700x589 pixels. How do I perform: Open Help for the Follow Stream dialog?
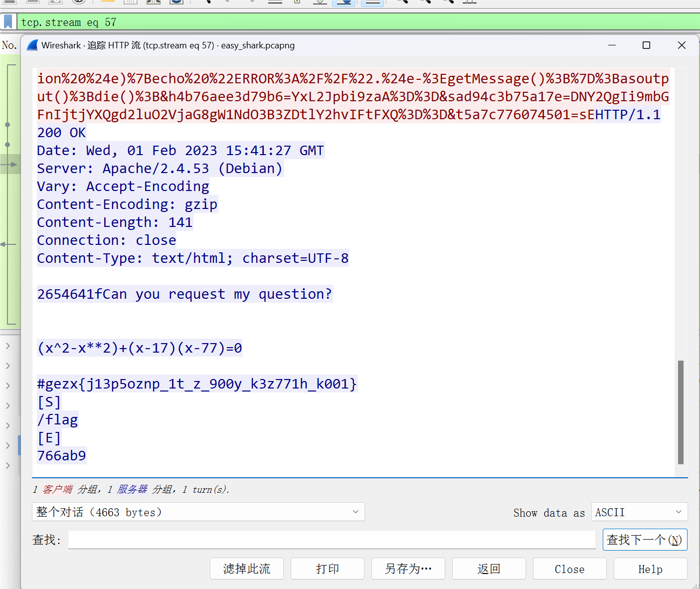651,569
